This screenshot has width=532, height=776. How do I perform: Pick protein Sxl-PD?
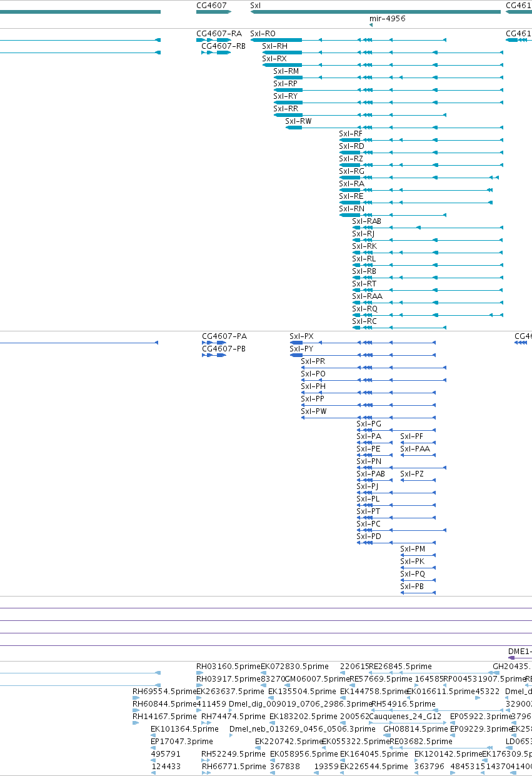[369, 537]
